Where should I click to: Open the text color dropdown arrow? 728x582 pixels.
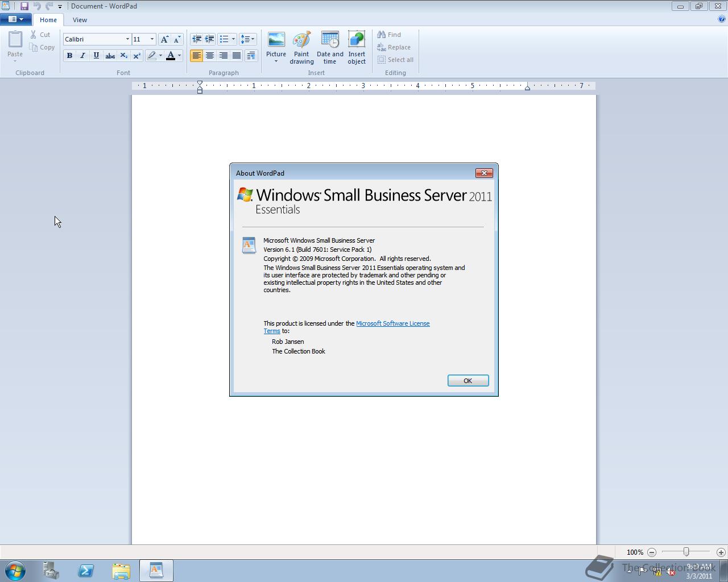(x=180, y=56)
